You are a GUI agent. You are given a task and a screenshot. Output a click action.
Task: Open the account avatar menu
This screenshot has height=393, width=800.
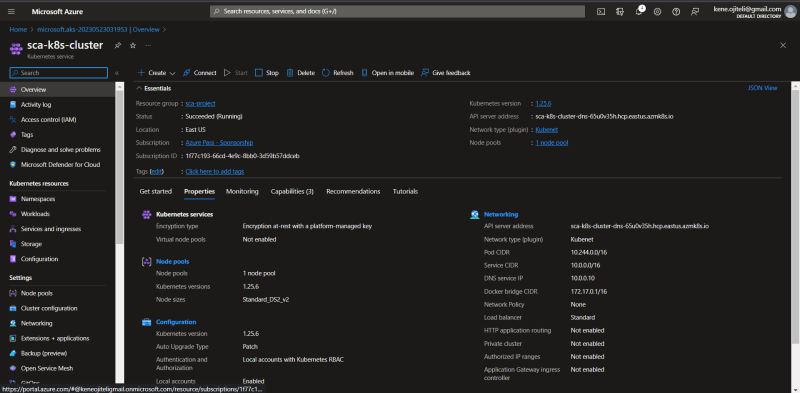pyautogui.click(x=790, y=12)
